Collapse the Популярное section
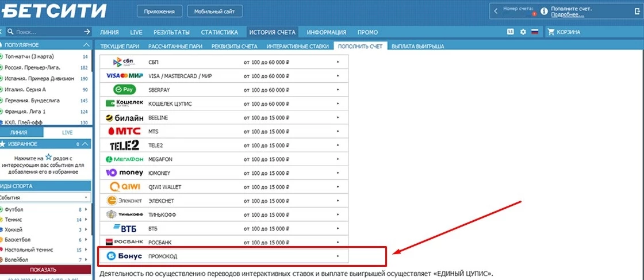 86,44
